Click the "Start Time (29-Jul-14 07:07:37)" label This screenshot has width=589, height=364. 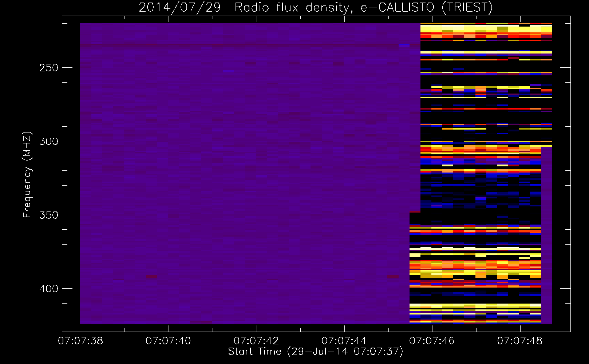click(316, 352)
